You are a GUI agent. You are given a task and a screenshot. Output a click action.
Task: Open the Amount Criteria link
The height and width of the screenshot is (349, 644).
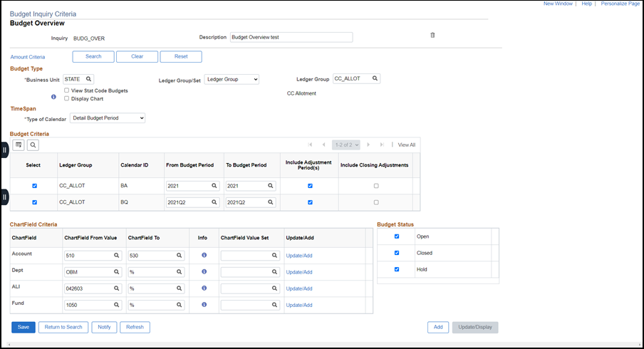(x=28, y=57)
